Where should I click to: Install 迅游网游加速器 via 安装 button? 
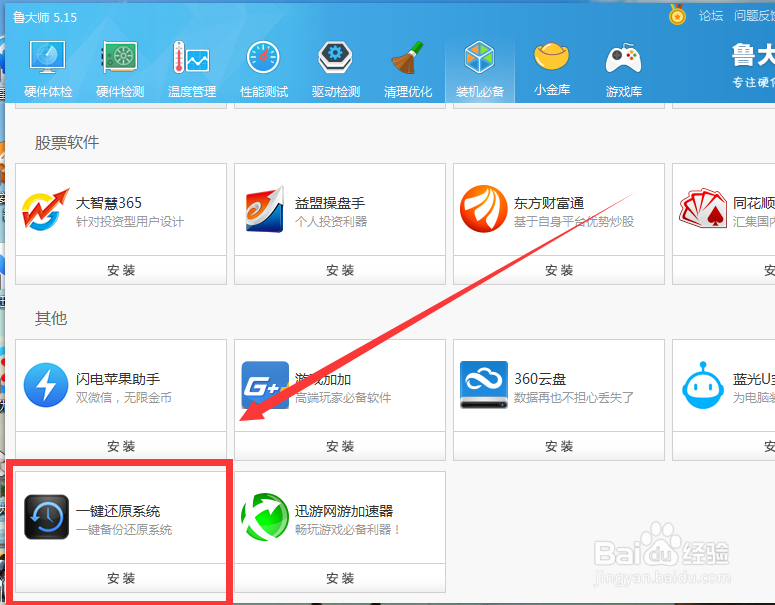coord(340,578)
